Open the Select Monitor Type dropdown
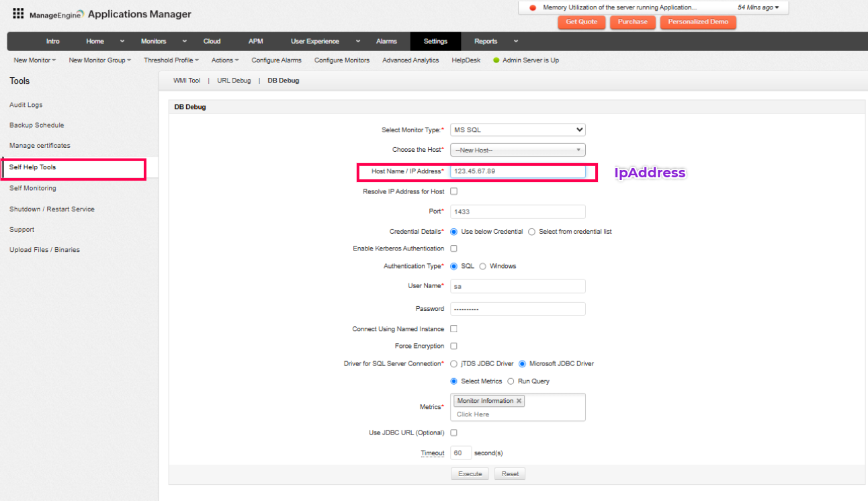 [x=518, y=130]
